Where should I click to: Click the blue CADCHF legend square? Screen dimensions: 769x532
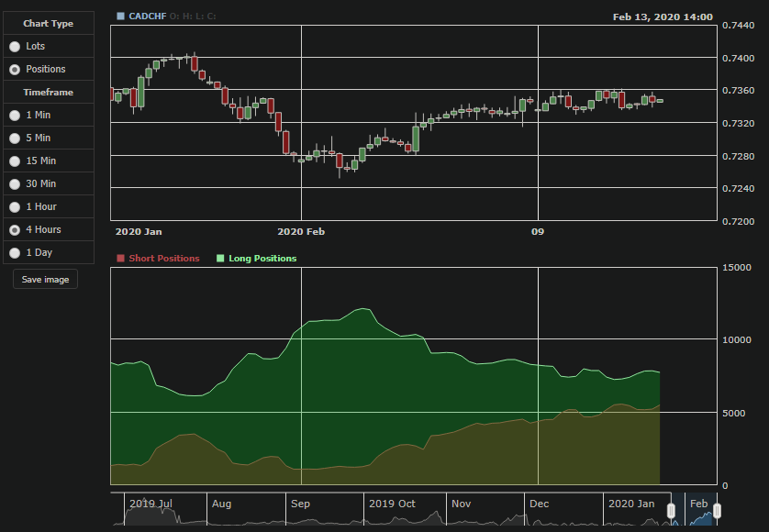pyautogui.click(x=120, y=17)
